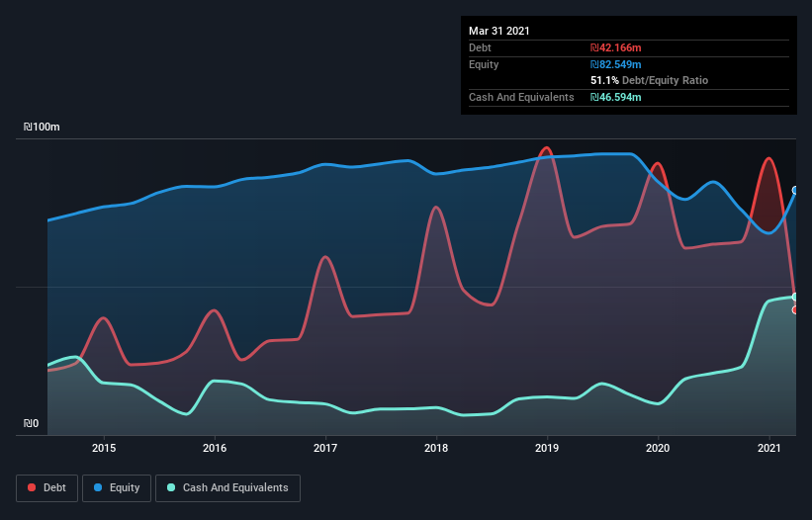812x520 pixels.
Task: Click the 51.1% Debt/Equity Ratio text
Action: 650,80
